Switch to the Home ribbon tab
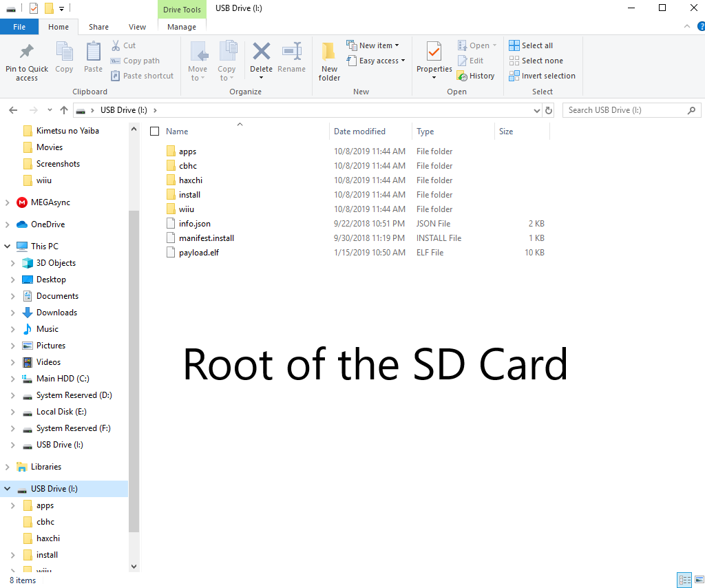Screen dimensions: 705x588 [x=59, y=27]
